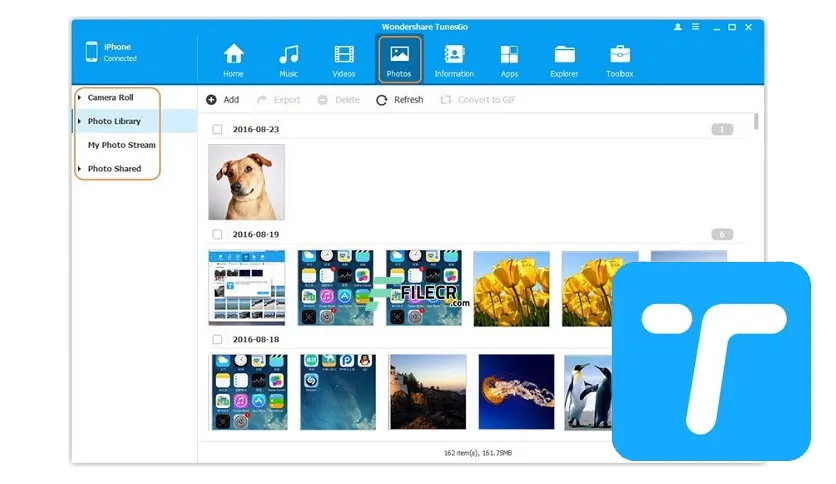
Task: Select the blue wallpaper screenshot from 2016-08-18
Action: (338, 392)
